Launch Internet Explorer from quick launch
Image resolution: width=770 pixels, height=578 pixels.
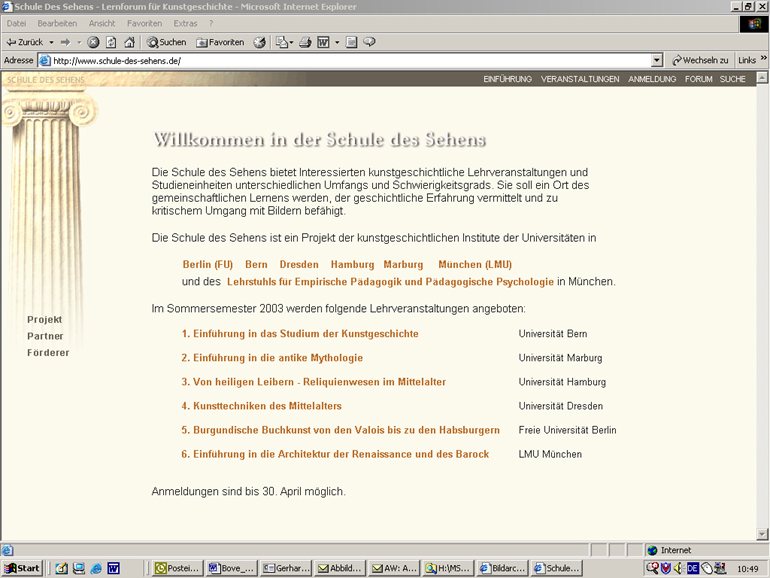click(96, 568)
